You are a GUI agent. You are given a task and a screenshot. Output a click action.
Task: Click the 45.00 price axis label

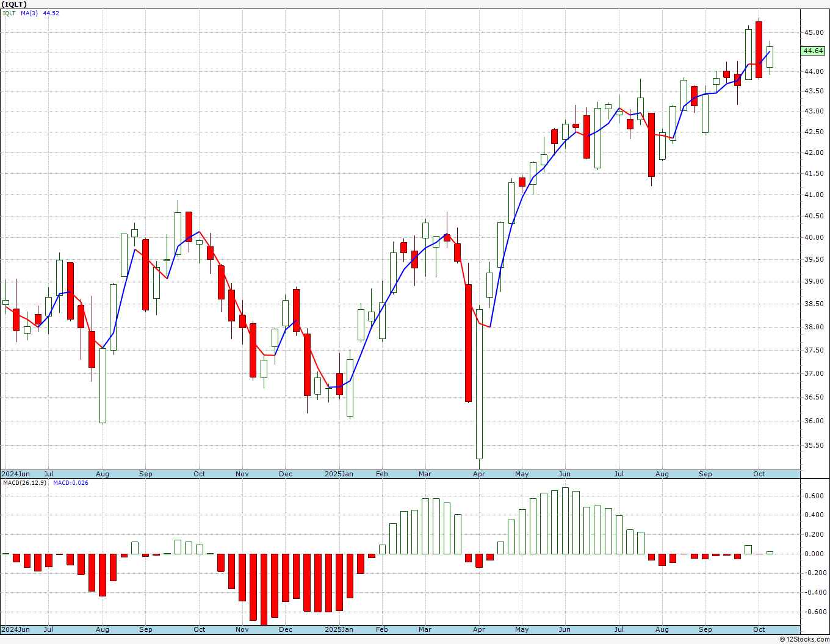[x=814, y=32]
